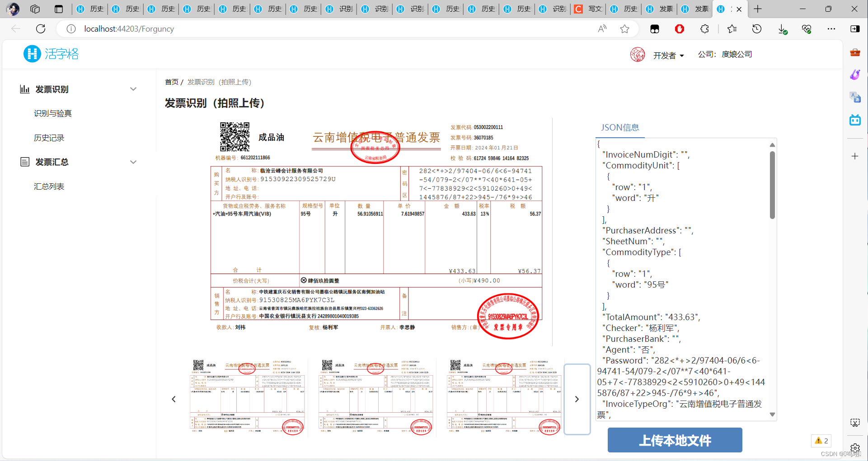The height and width of the screenshot is (461, 868).
Task: Click "TotalAmount": "433.63" JSON line
Action: point(651,317)
